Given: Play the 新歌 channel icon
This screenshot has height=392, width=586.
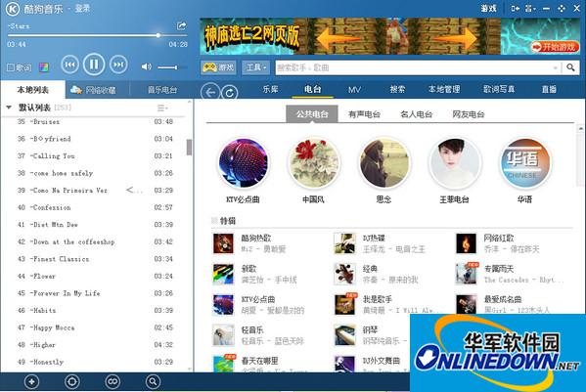Looking at the screenshot, I should 223,274.
